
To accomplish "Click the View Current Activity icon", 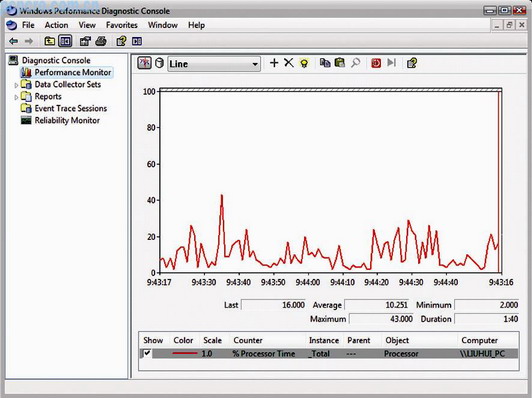I will [144, 63].
